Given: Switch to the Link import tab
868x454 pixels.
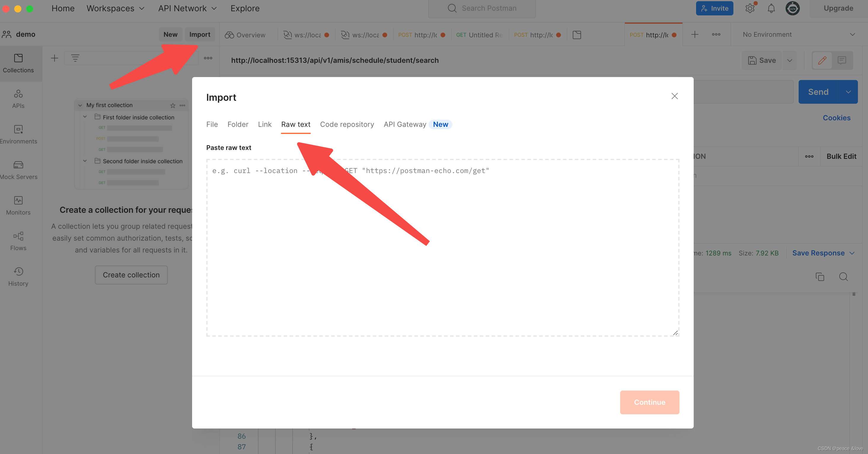Looking at the screenshot, I should coord(264,124).
